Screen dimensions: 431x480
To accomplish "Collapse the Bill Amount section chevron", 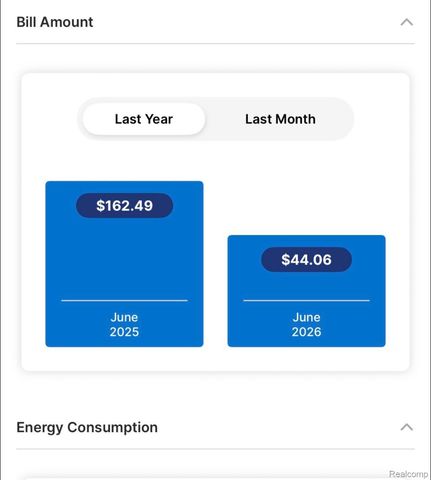I will (407, 22).
